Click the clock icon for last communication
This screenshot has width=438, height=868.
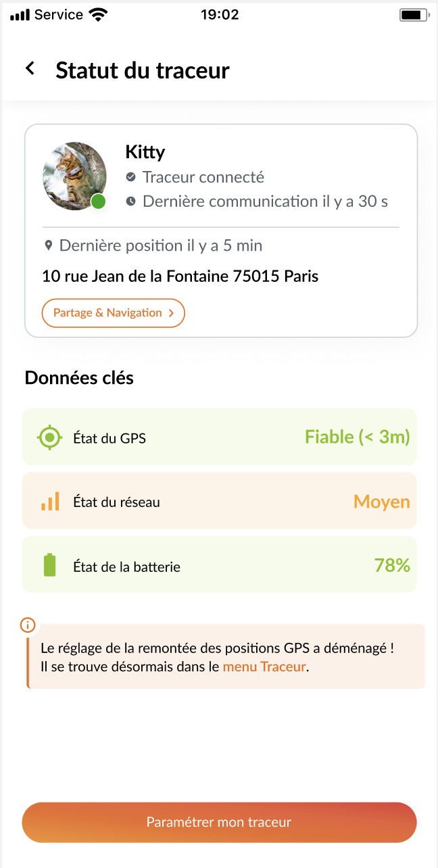(131, 201)
